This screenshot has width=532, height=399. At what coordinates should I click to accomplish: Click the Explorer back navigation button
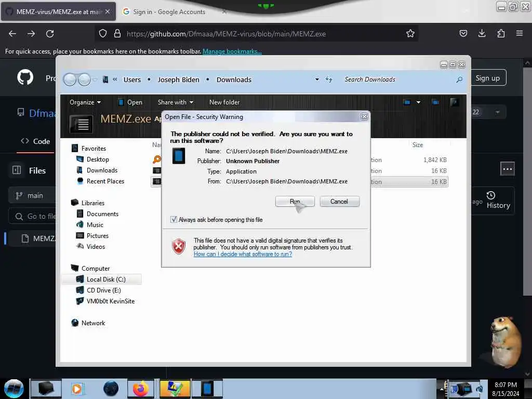(70, 79)
